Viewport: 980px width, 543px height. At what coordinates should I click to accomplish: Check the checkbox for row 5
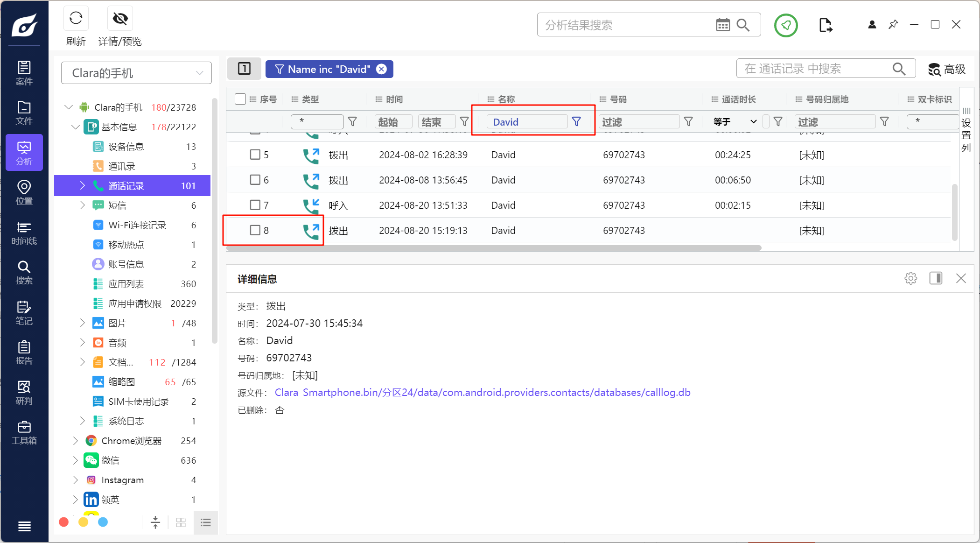pos(255,155)
